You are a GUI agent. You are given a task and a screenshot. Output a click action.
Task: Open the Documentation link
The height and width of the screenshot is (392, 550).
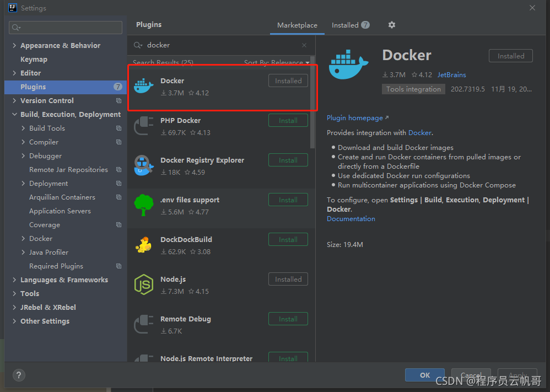point(351,219)
